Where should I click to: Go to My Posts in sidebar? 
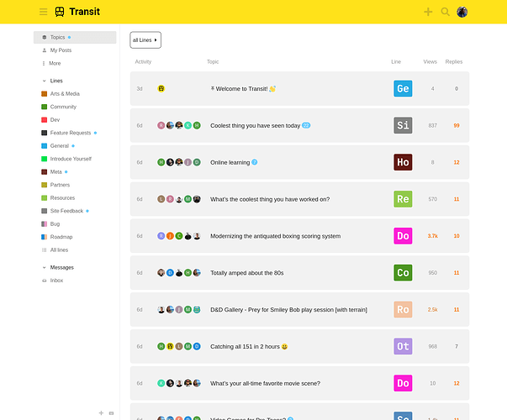61,50
